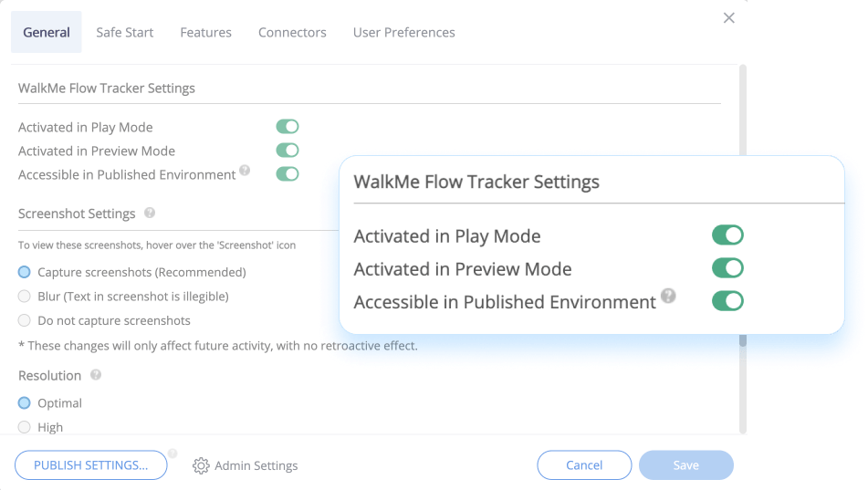Open the Admin Settings link
This screenshot has height=490, width=868.
click(256, 465)
